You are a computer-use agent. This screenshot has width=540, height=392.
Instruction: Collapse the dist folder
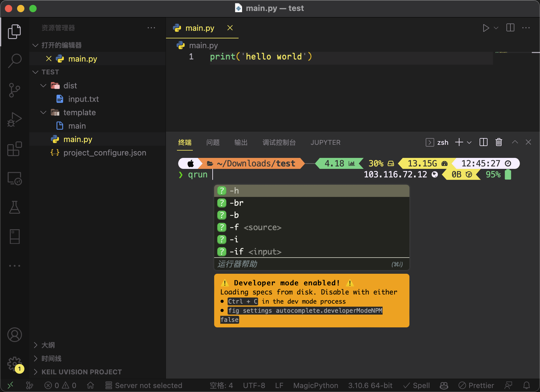tap(43, 86)
